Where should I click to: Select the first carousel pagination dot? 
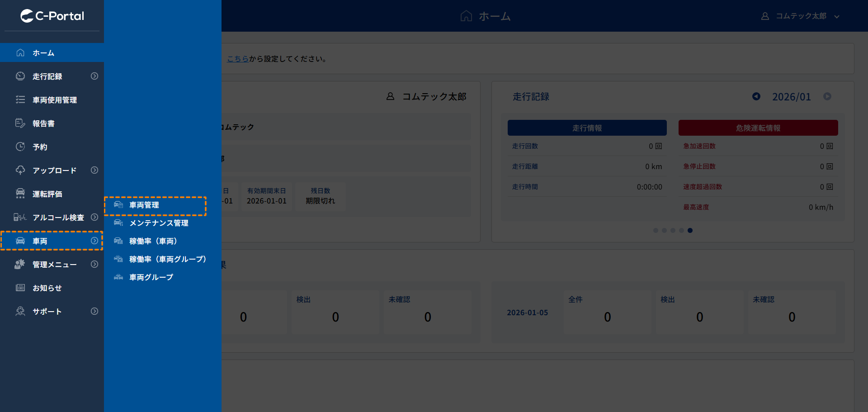(656, 231)
